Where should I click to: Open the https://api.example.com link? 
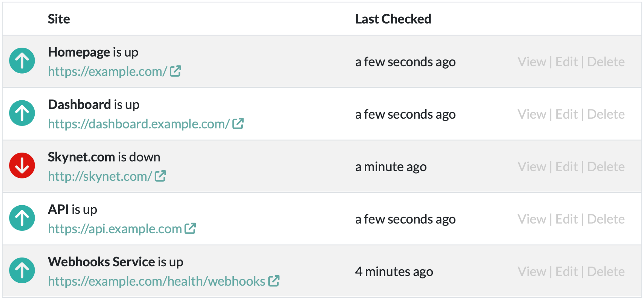pyautogui.click(x=115, y=229)
